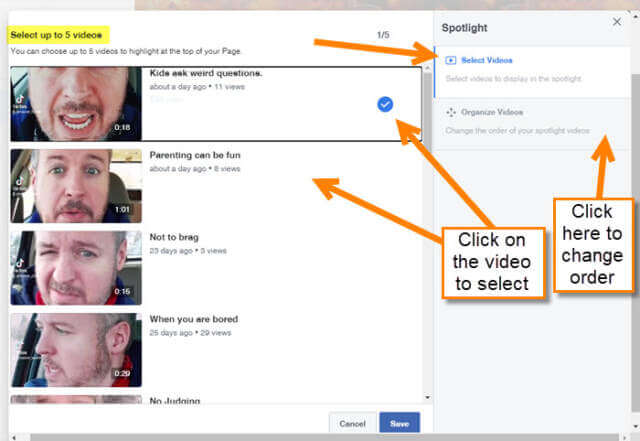Click 'Select videos to display in the spotlight'
Screen dimensions: 640x441
(513, 78)
